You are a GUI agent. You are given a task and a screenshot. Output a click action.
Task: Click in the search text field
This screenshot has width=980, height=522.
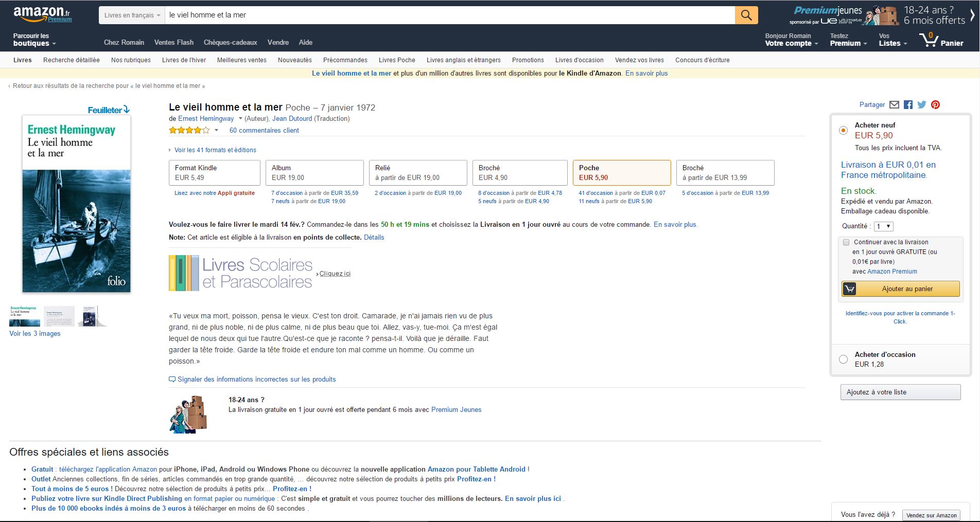450,15
